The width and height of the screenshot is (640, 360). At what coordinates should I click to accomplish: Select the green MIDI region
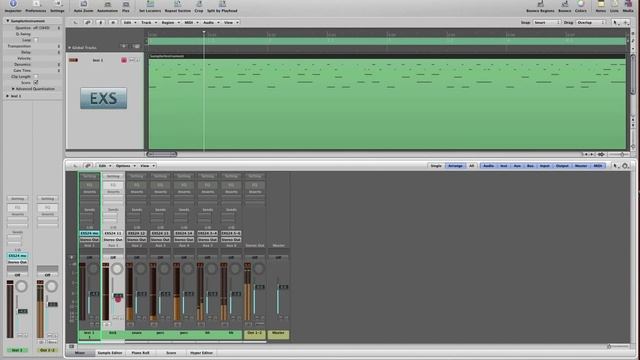click(387, 102)
